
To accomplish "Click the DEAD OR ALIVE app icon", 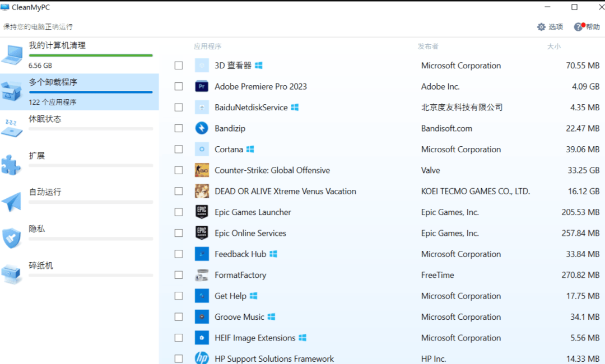I will click(x=202, y=191).
